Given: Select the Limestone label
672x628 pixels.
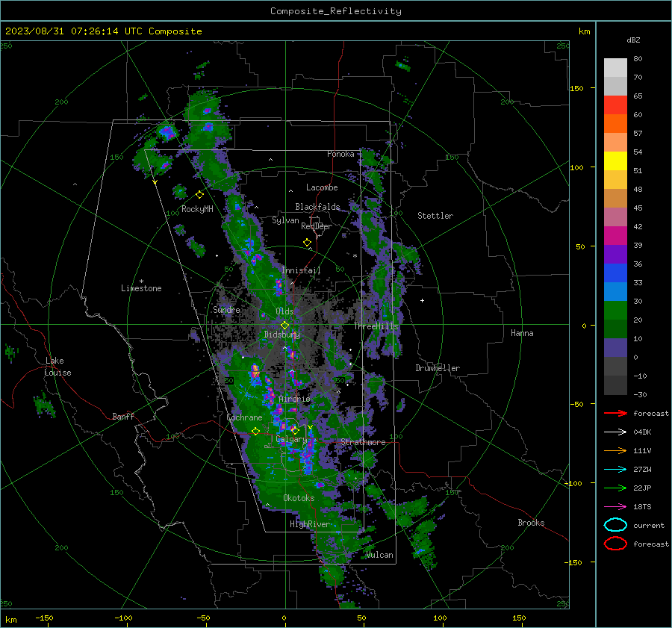Looking at the screenshot, I should [x=141, y=288].
